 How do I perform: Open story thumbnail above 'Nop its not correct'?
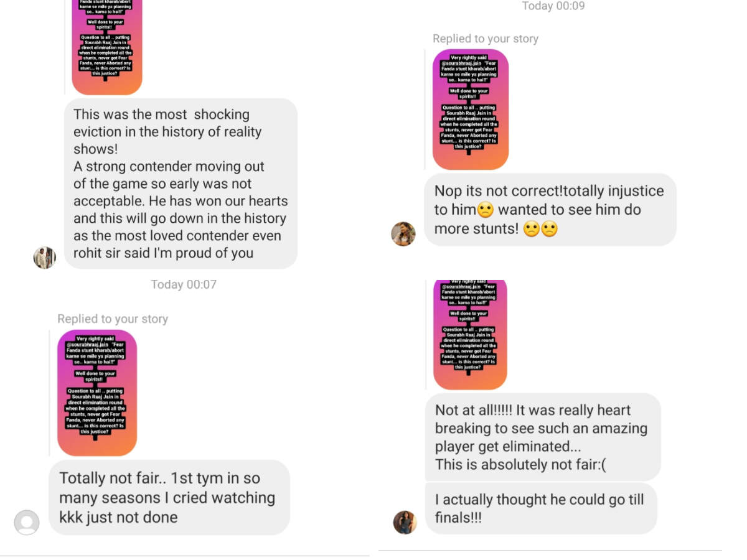(471, 110)
